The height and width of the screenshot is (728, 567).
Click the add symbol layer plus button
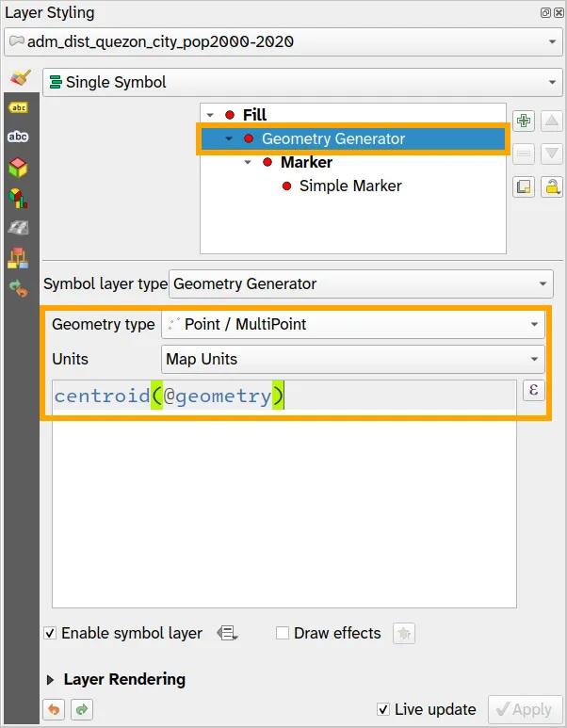(x=524, y=121)
